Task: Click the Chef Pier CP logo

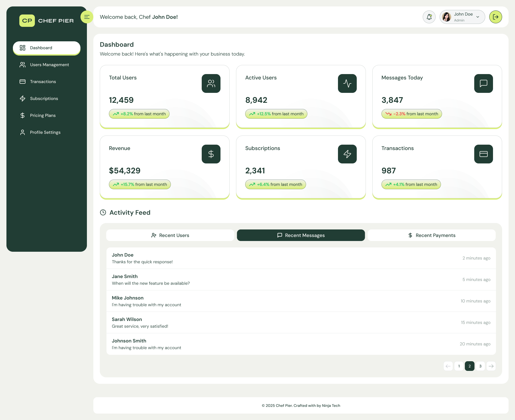Action: [x=27, y=21]
